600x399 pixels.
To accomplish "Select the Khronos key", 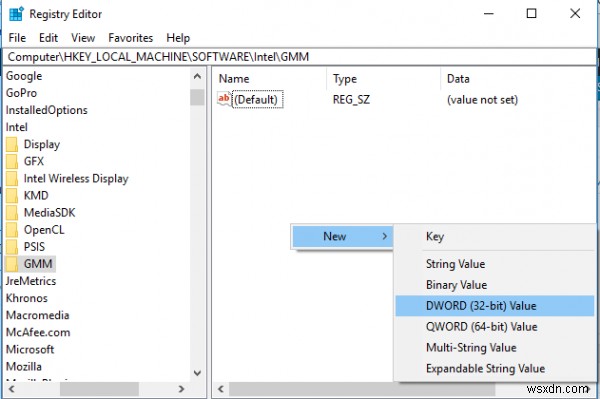I will coord(26,298).
